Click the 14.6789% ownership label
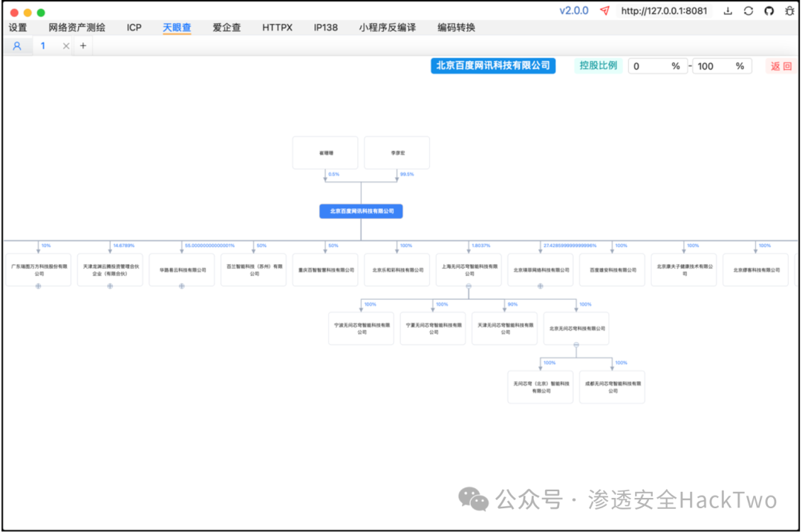 click(x=124, y=246)
